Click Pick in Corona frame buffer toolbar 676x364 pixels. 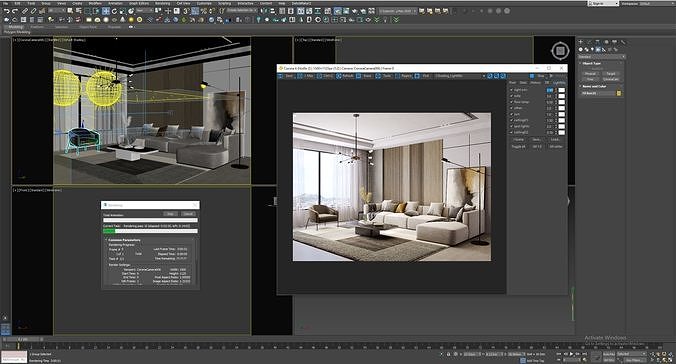tap(422, 76)
